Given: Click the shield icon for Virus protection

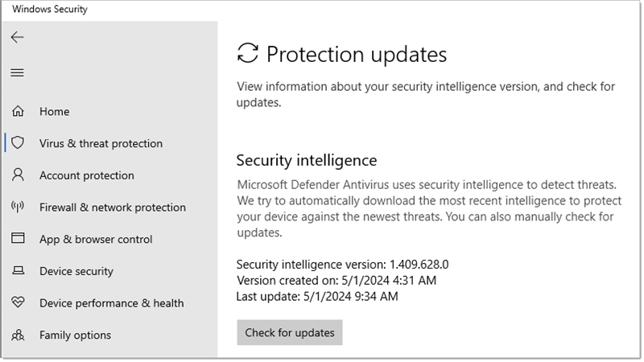Looking at the screenshot, I should [x=18, y=143].
